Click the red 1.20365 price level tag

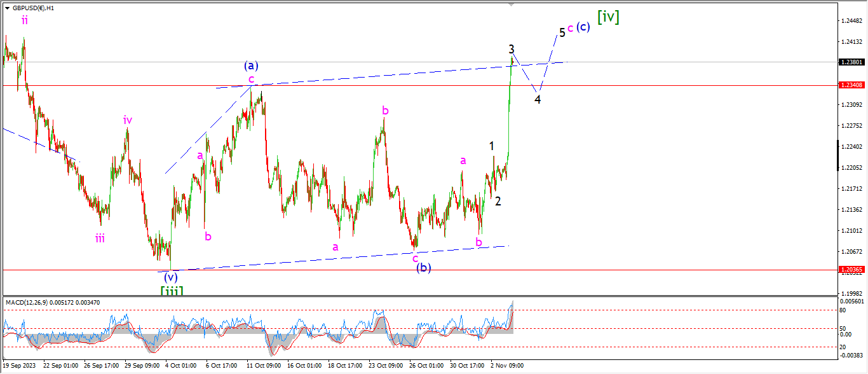click(x=851, y=270)
